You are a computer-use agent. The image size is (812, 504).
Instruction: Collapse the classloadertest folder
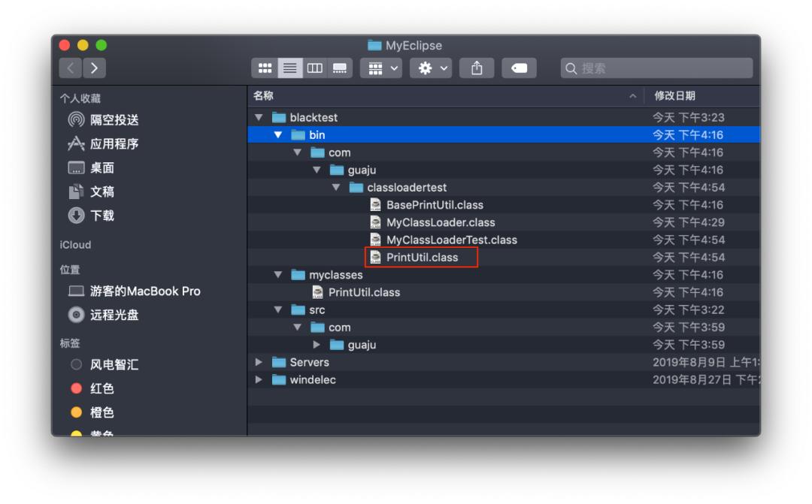336,187
